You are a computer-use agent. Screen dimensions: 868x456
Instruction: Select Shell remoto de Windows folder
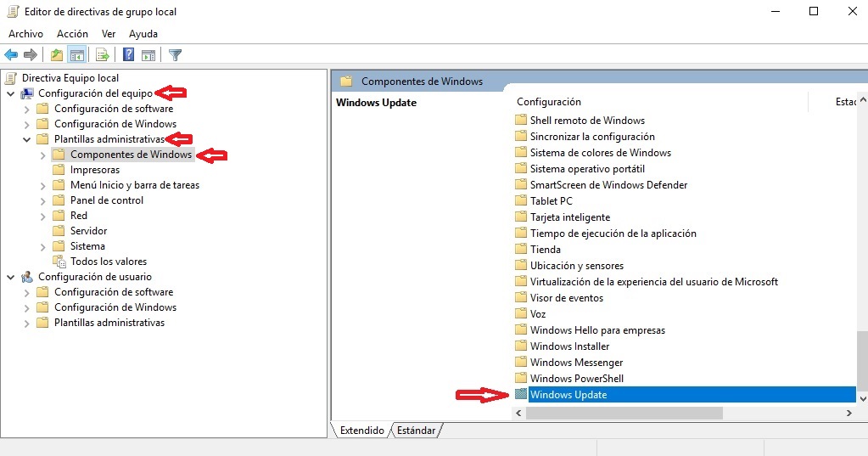[x=587, y=121]
